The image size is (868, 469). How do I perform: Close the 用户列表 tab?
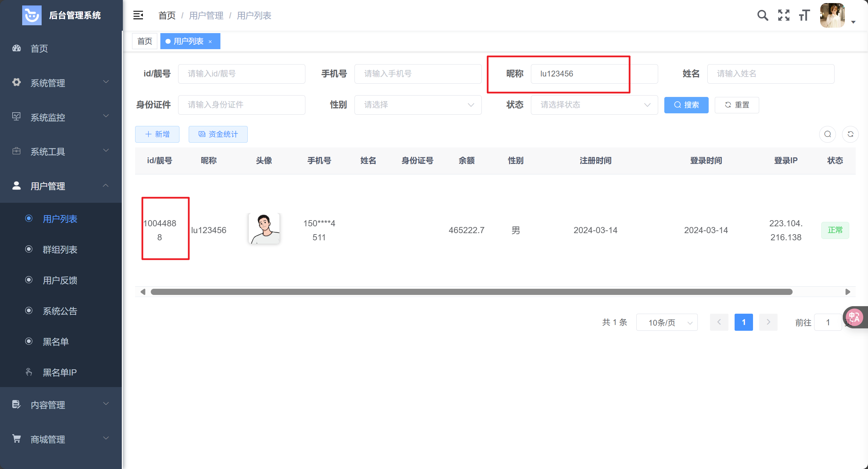tap(210, 42)
